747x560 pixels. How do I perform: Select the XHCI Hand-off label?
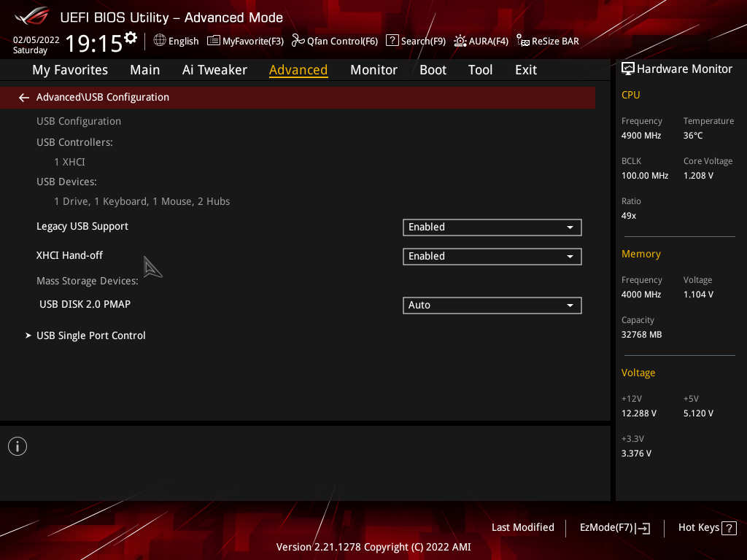(x=69, y=255)
